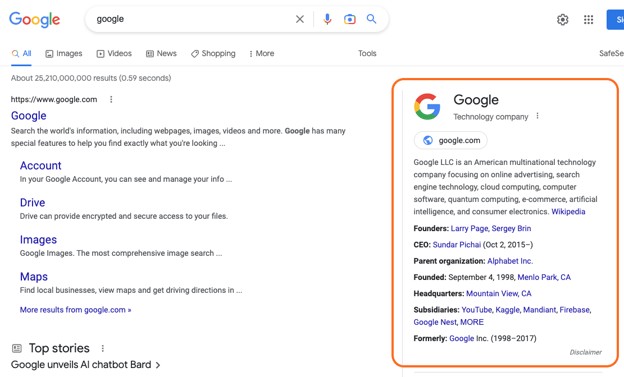This screenshot has width=624, height=377.
Task: Open the Maps sitelink
Action: click(34, 277)
